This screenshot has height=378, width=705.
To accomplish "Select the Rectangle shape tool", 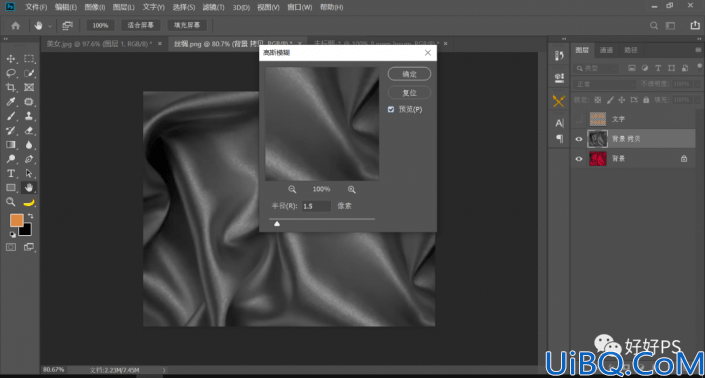I will coord(11,188).
